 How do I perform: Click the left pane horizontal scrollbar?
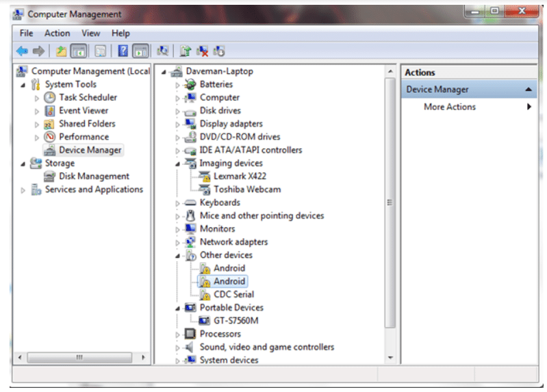coord(80,357)
